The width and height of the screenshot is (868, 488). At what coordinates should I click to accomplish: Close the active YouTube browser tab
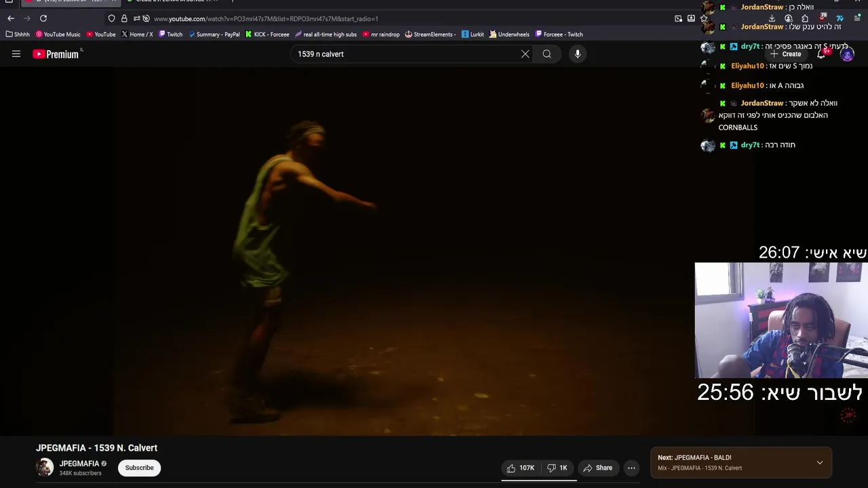(x=113, y=1)
